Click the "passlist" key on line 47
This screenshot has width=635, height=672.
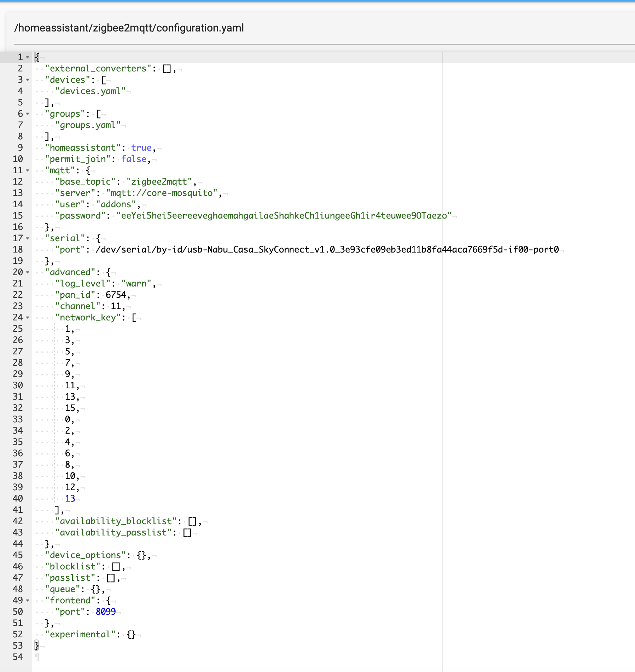coord(70,578)
